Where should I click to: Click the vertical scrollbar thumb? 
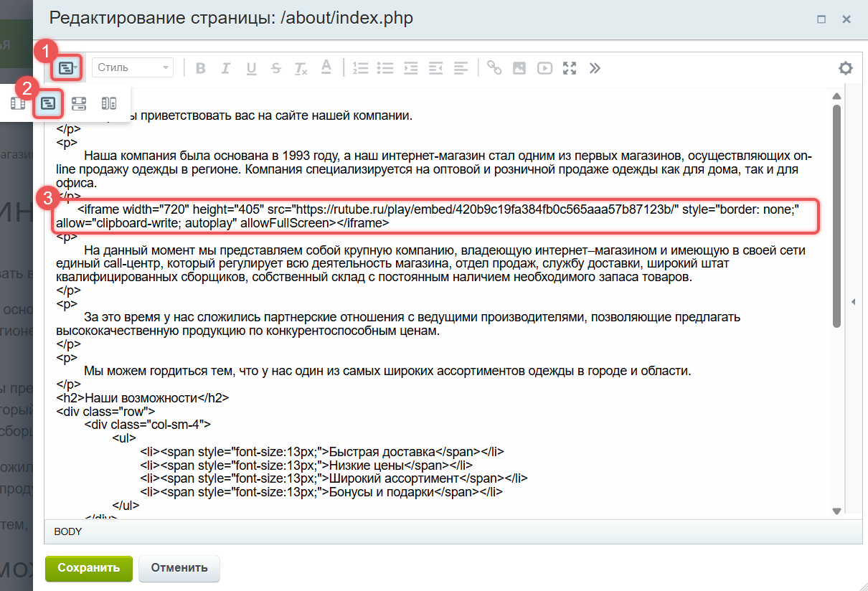[x=836, y=215]
